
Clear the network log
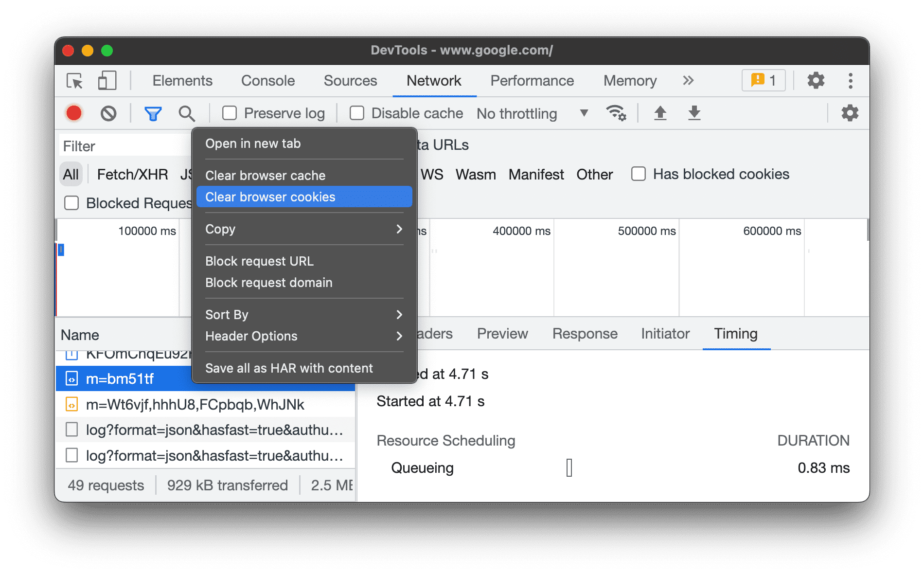(x=108, y=113)
